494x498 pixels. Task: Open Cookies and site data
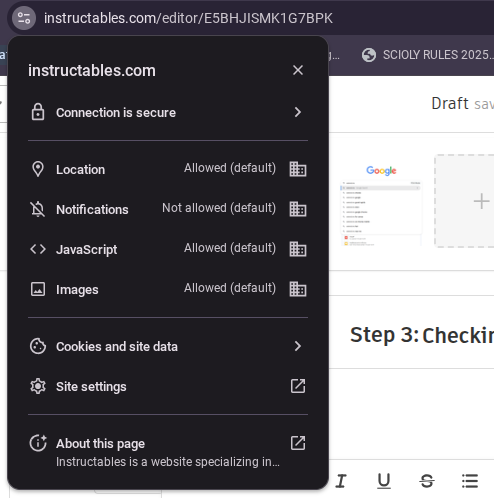tap(168, 346)
